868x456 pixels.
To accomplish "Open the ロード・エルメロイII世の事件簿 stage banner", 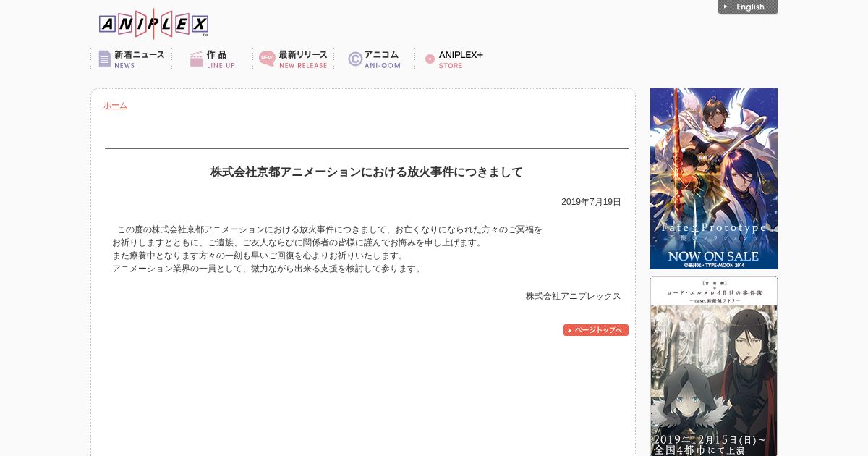I will tap(714, 366).
